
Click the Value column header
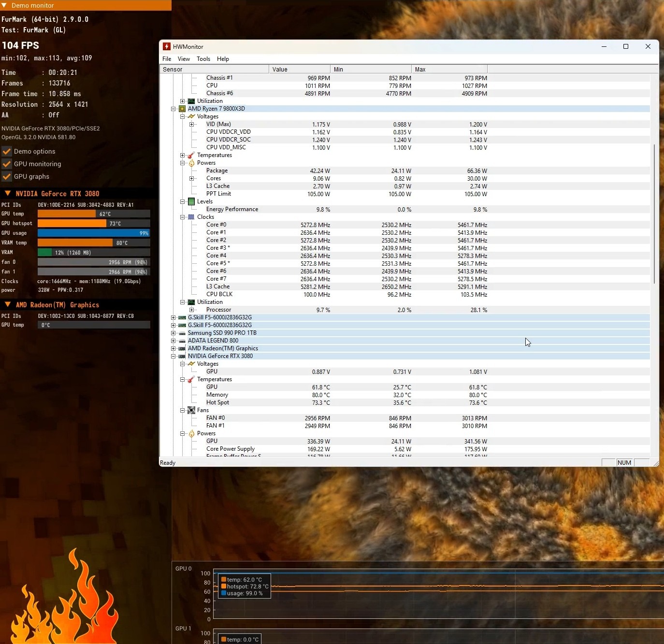300,69
